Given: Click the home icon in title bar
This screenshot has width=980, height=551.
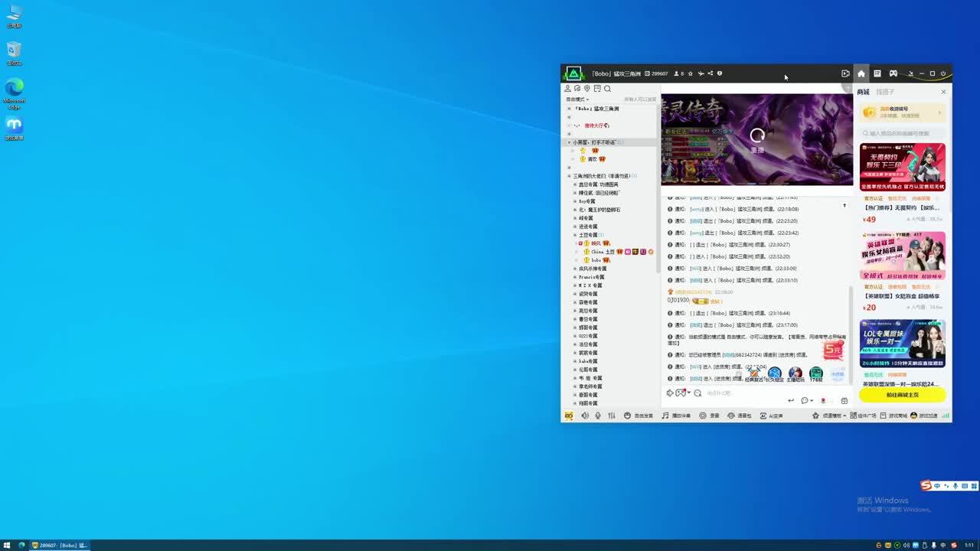Looking at the screenshot, I should coord(861,73).
